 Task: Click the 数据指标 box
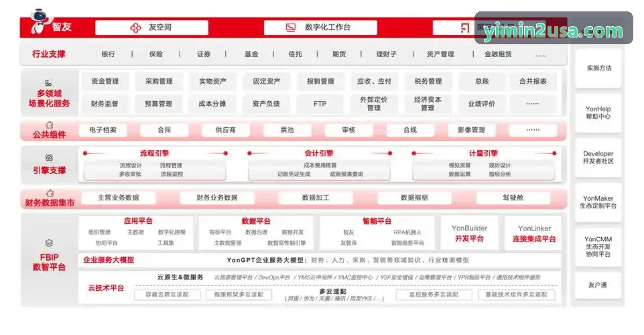[x=414, y=198]
